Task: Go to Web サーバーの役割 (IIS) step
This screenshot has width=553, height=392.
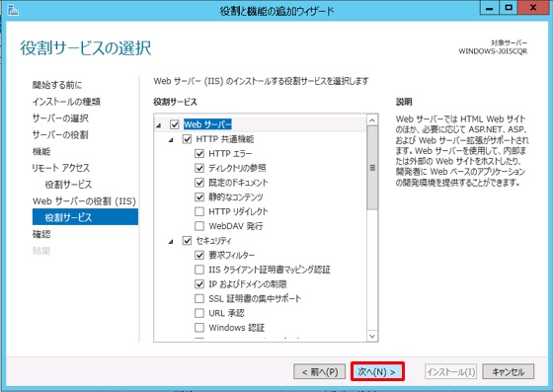Action: click(x=84, y=200)
